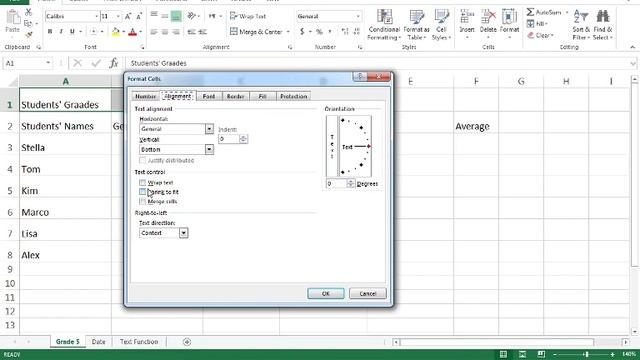Click the Merge & Center ribbon button

[256, 31]
